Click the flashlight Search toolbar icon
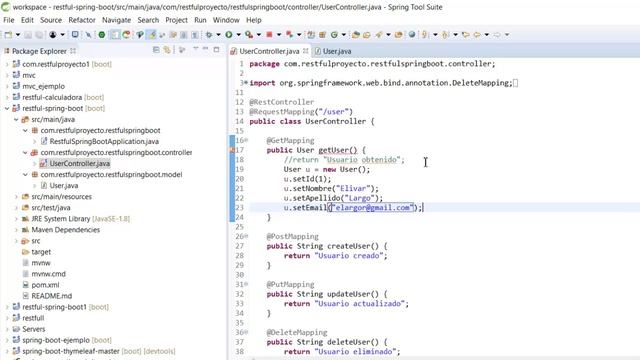This screenshot has width=640, height=360. tap(379, 35)
